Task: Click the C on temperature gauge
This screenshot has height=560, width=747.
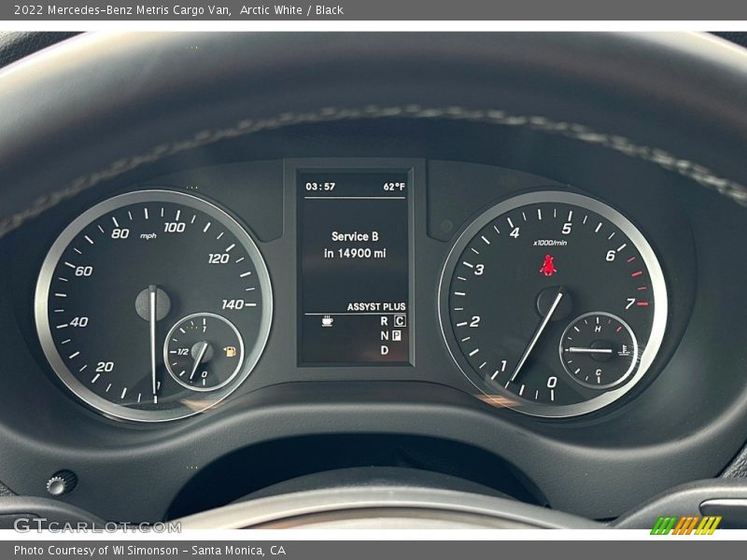Action: pyautogui.click(x=599, y=372)
